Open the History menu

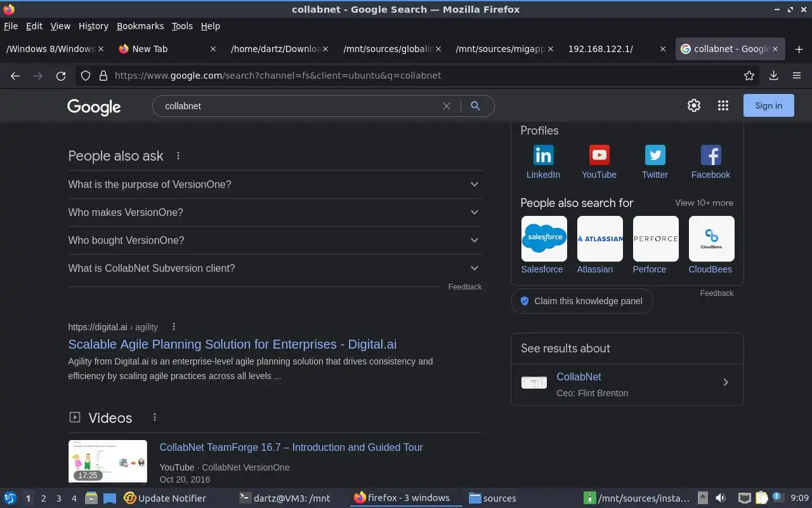pos(93,26)
